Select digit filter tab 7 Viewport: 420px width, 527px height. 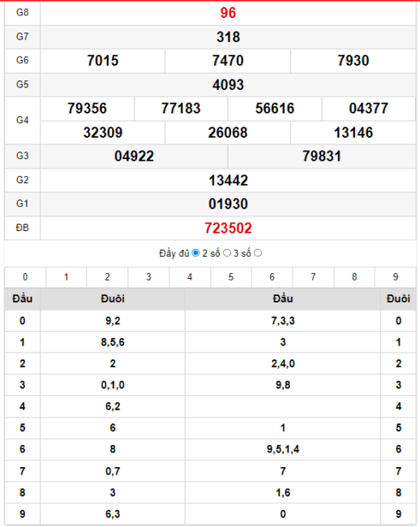(313, 277)
